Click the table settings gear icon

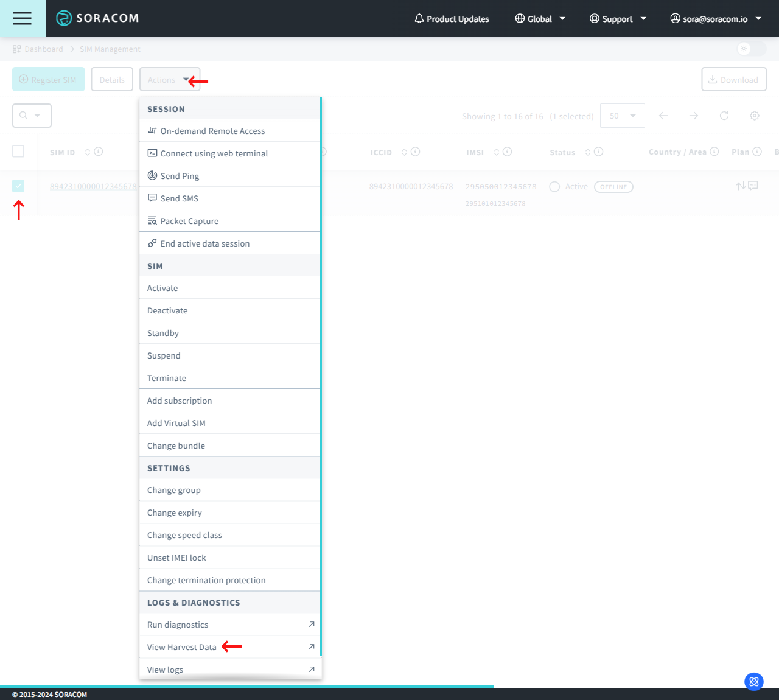[x=754, y=116]
